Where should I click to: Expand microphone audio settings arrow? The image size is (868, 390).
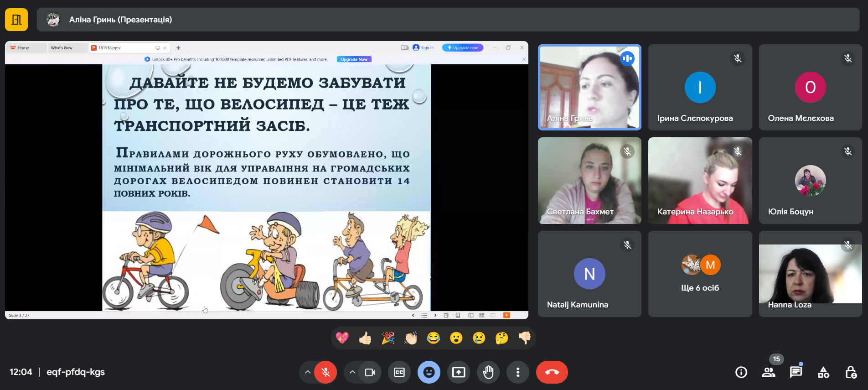[x=308, y=372]
